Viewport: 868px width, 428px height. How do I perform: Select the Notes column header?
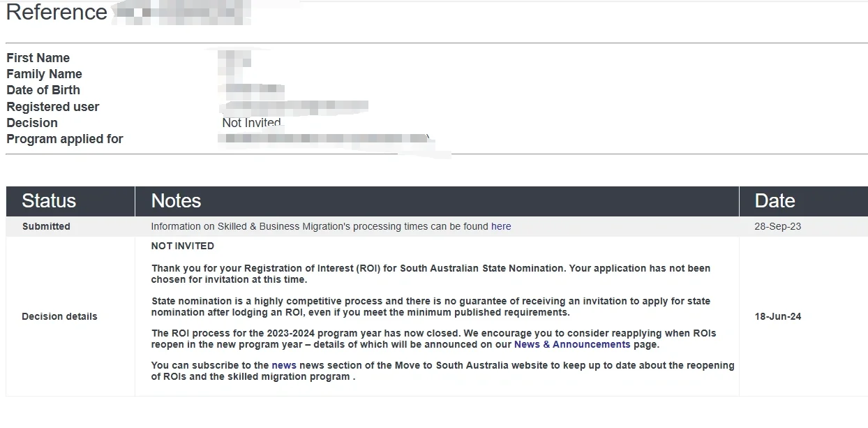point(437,201)
